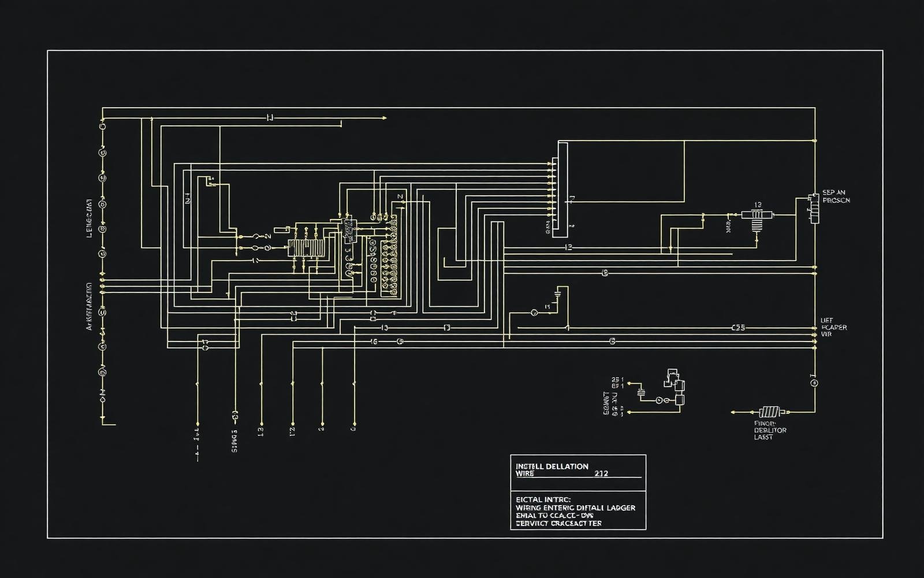Select the EICTAL INTRC: heading
The image size is (924, 578).
[543, 499]
